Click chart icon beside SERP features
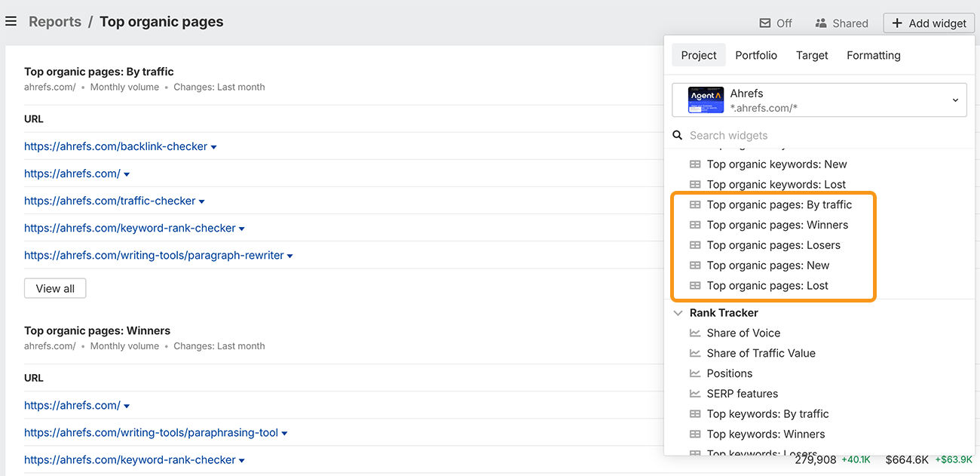 click(695, 394)
